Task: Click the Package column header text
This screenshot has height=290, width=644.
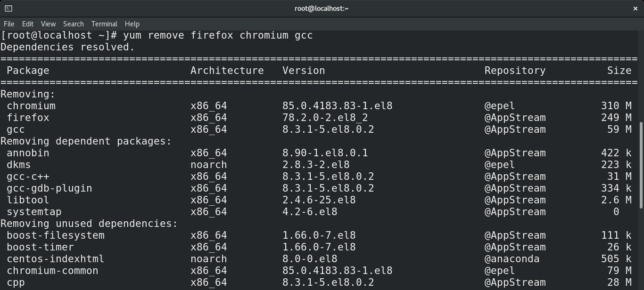Action: point(28,71)
